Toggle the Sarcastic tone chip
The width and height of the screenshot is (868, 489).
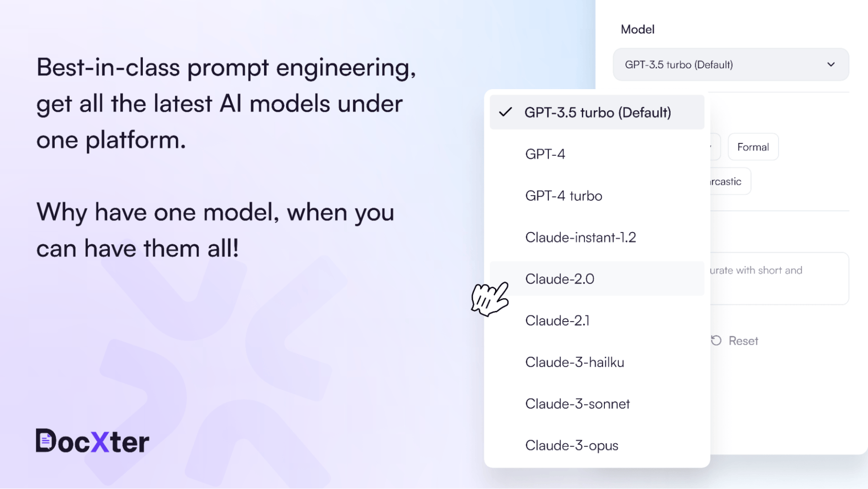click(729, 181)
